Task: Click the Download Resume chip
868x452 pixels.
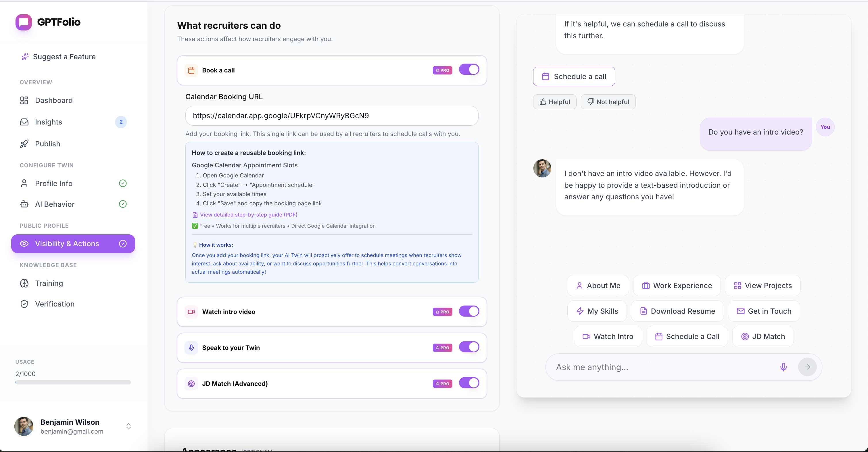Action: [x=677, y=311]
